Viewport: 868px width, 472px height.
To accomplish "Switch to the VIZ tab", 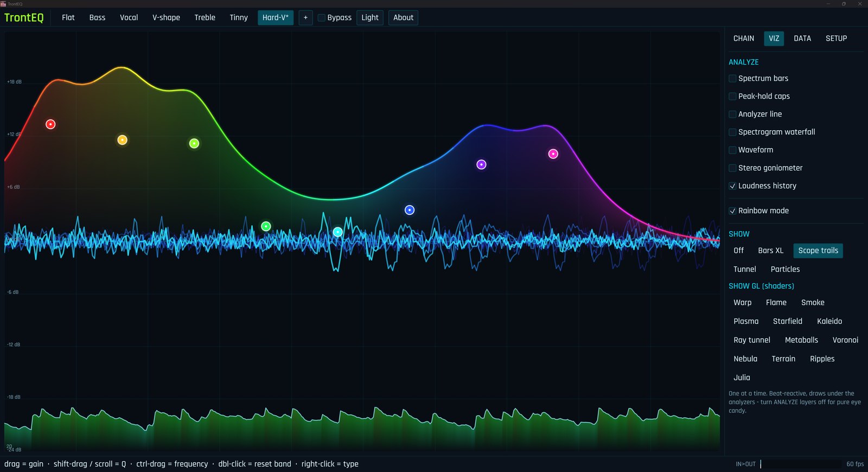I will [774, 39].
